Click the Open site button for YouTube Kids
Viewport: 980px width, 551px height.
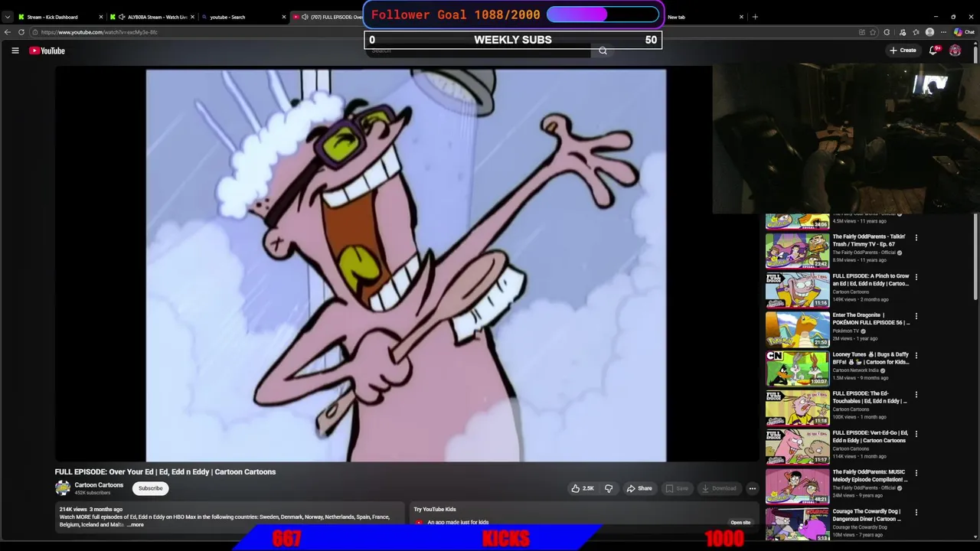coord(740,523)
